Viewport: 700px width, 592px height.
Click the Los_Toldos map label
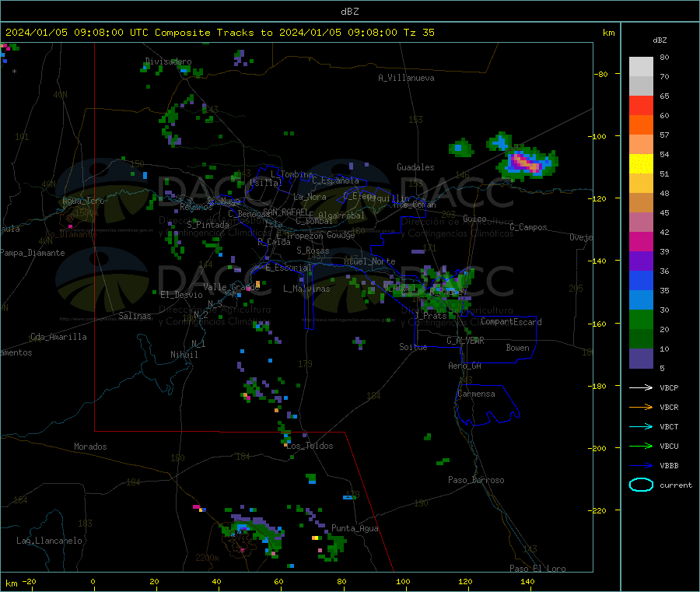click(x=310, y=446)
